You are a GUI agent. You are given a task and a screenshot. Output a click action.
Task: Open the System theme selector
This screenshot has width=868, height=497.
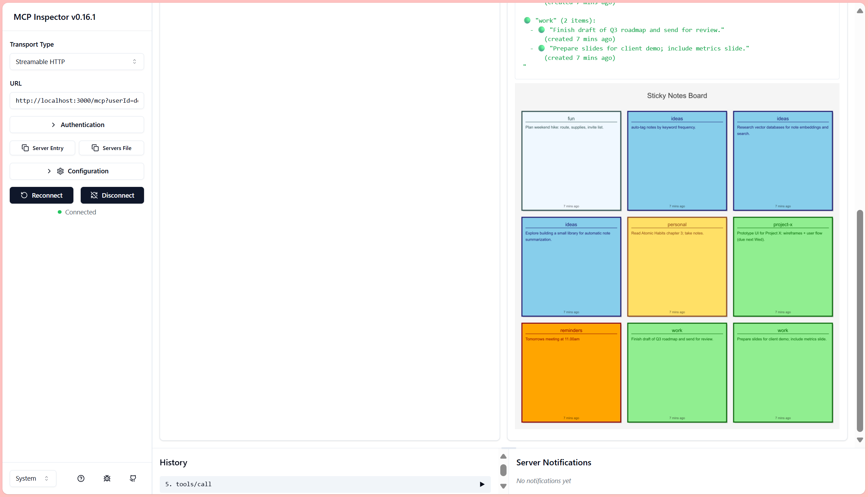point(32,478)
